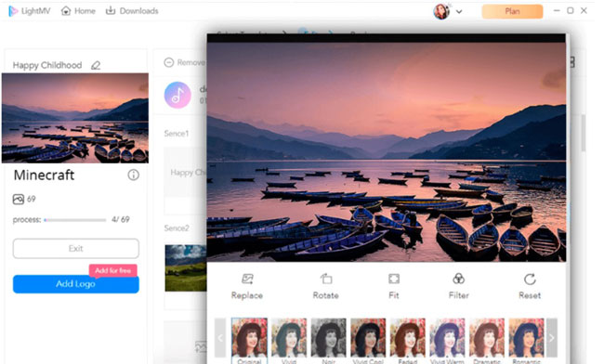Viewport: 604px width, 364px height.
Task: Click the LightMV logo icon
Action: pyautogui.click(x=13, y=11)
